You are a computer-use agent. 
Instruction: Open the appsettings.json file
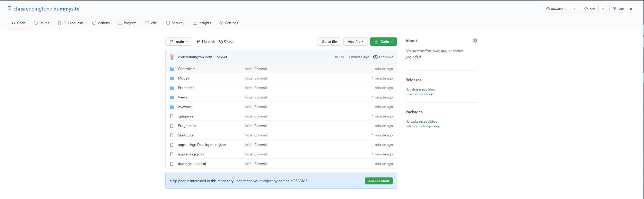(191, 154)
